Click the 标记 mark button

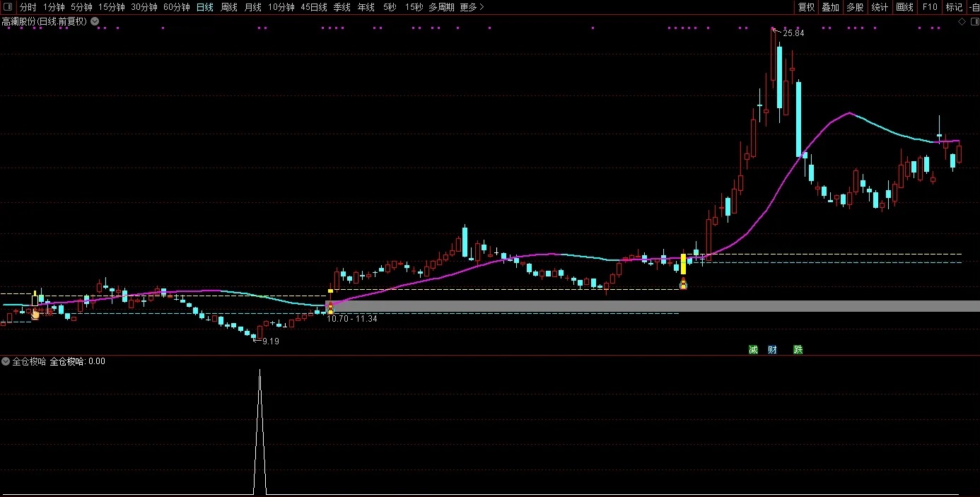(954, 7)
